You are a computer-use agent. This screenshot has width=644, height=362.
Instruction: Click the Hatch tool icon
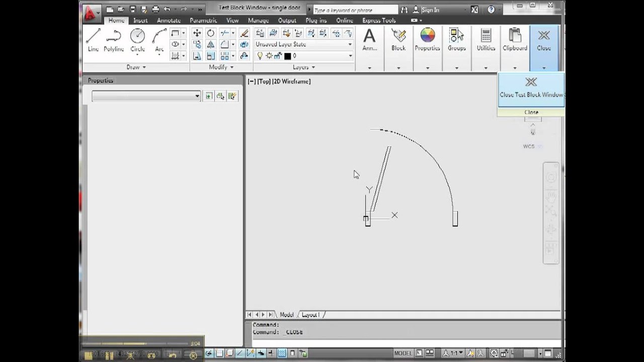[x=175, y=56]
